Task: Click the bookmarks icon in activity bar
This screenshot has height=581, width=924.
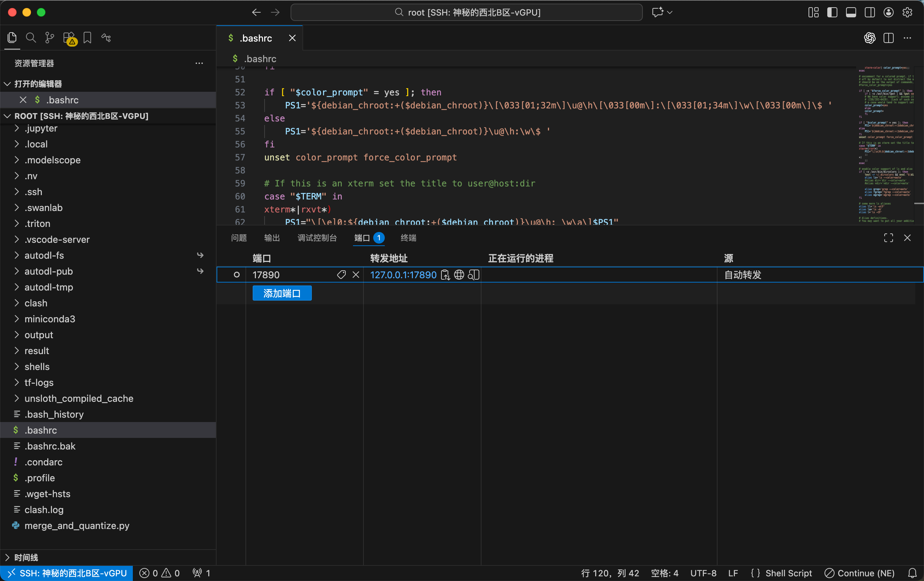Action: (87, 38)
